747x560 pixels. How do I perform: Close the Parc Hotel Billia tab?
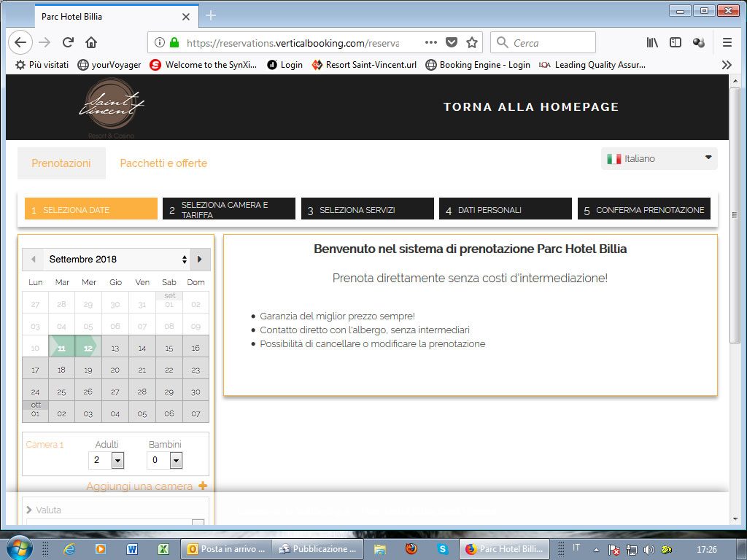pyautogui.click(x=186, y=17)
